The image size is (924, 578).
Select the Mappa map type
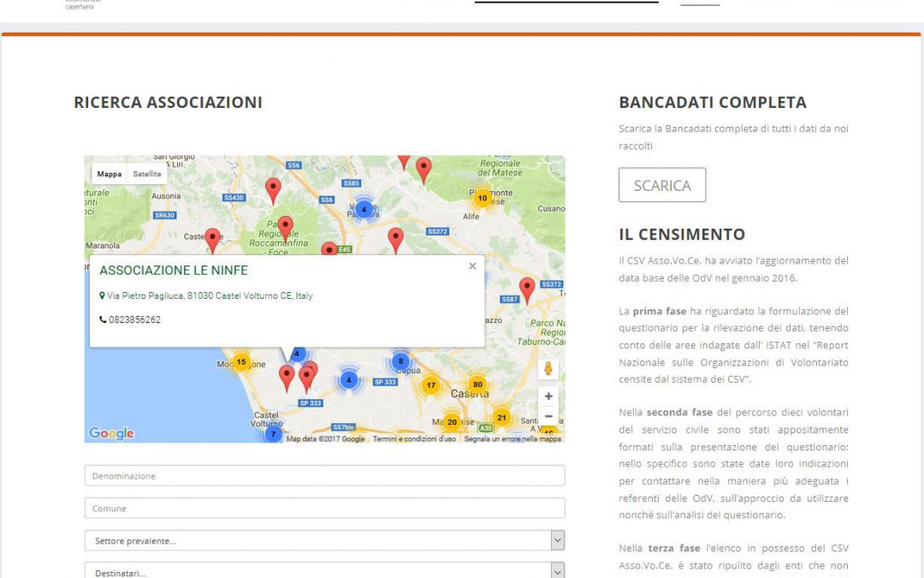109,174
